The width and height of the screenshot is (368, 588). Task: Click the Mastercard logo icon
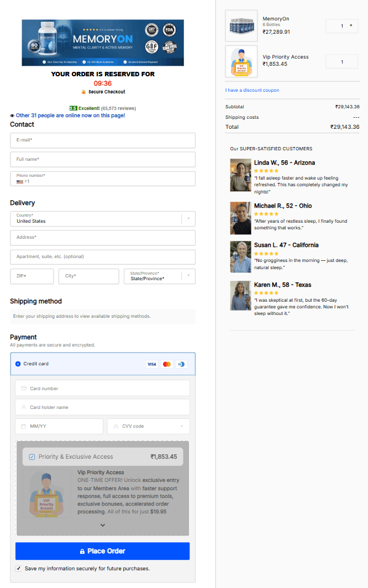point(167,364)
